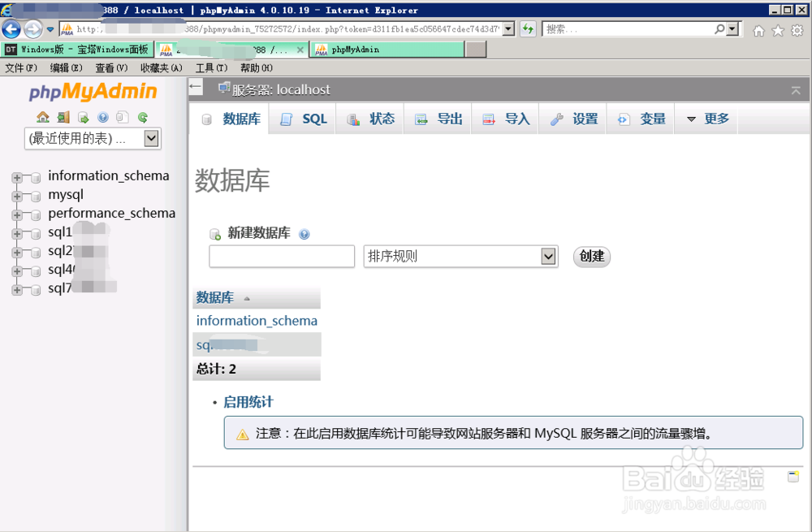Open the 编辑(E) menu
This screenshot has height=532, width=812.
[67, 68]
